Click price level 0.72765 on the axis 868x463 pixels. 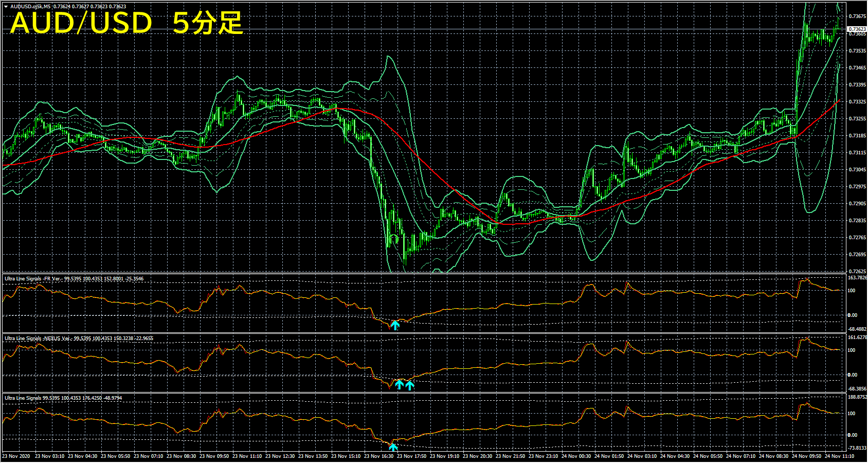point(857,238)
